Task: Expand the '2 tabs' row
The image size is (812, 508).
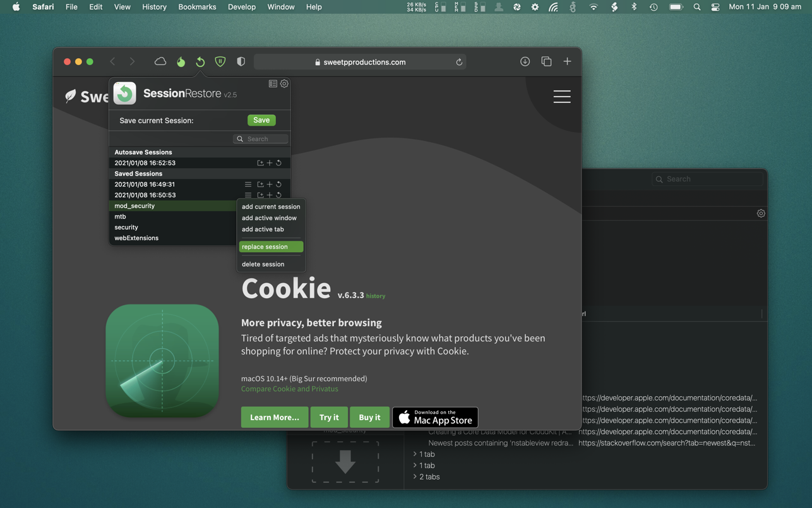Action: point(415,476)
